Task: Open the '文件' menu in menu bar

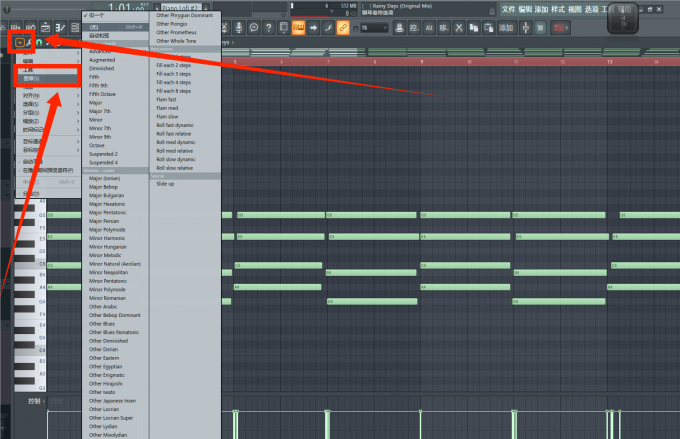Action: pos(508,8)
